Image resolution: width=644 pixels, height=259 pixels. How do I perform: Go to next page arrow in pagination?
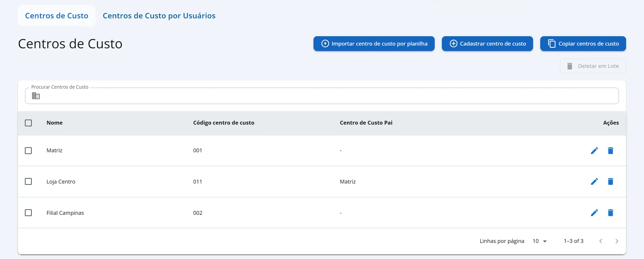[x=617, y=241]
